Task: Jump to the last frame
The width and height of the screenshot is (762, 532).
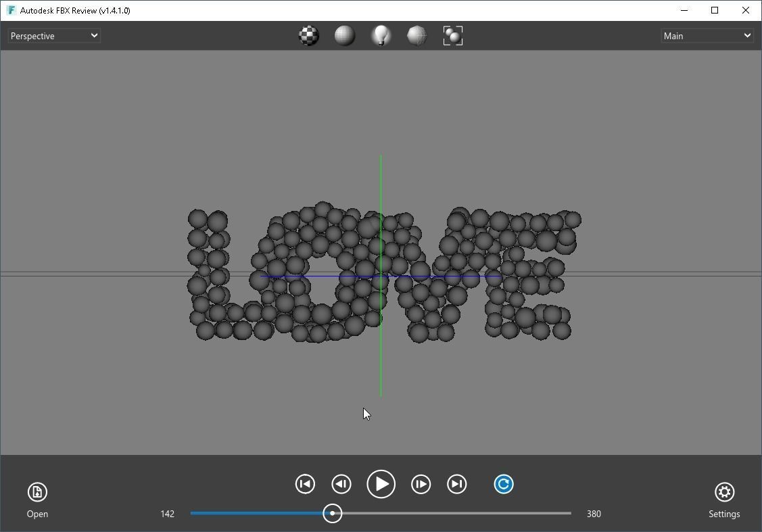Action: (457, 484)
